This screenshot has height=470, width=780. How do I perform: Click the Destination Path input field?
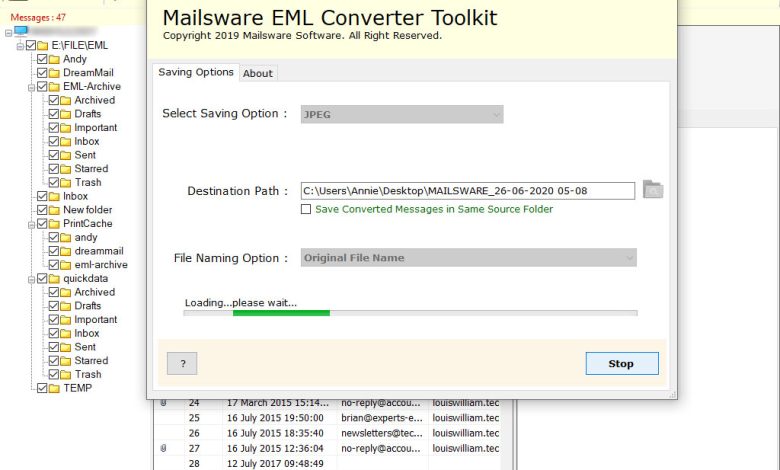(x=468, y=191)
